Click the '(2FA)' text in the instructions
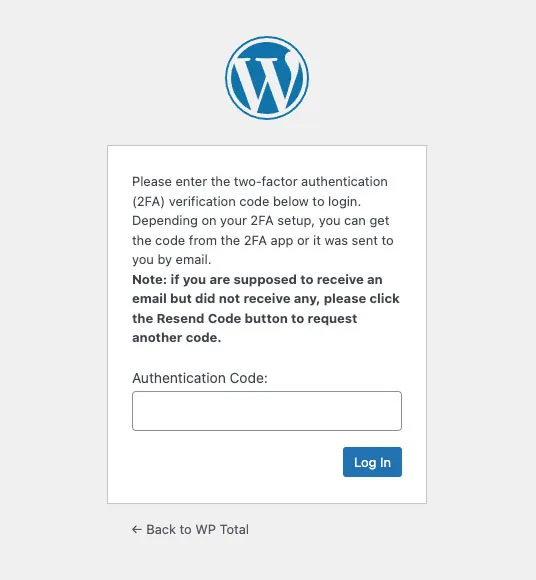 [x=148, y=202]
